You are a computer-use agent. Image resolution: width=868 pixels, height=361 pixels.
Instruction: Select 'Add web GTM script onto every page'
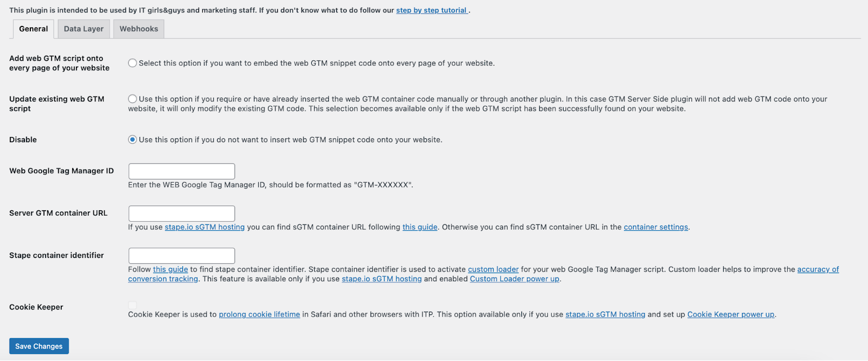click(x=132, y=63)
